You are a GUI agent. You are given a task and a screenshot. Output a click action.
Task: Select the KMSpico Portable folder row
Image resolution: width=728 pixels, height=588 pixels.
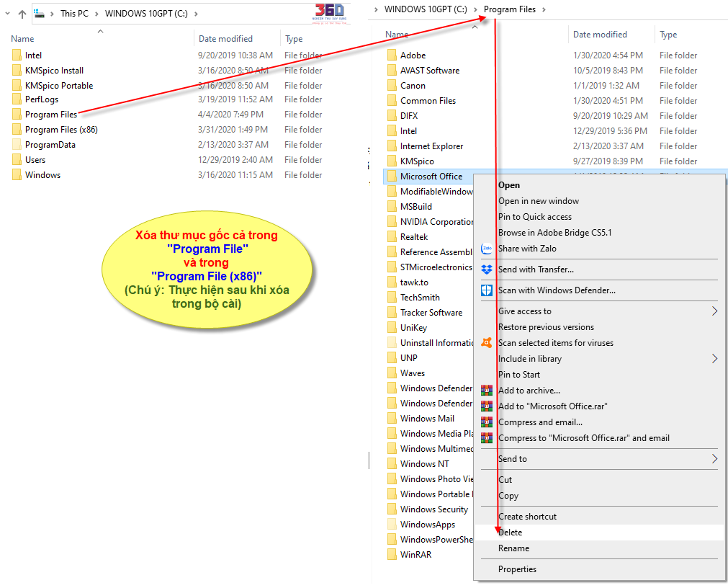(167, 86)
